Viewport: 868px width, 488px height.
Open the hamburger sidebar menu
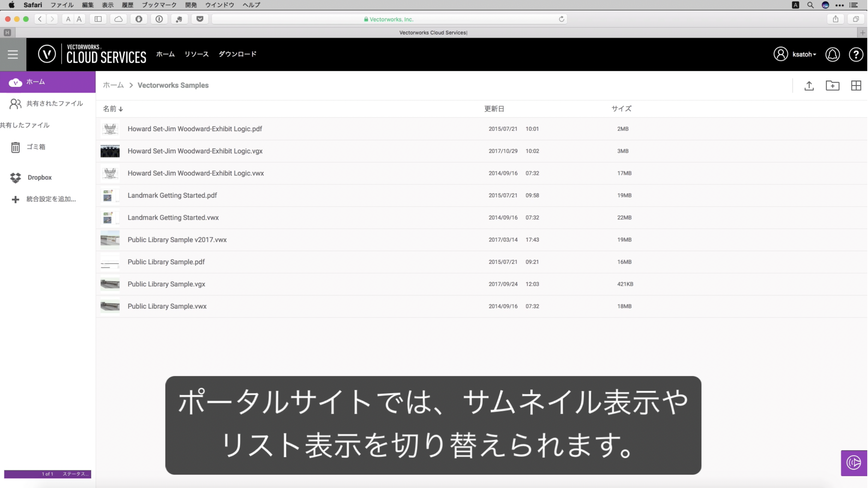point(13,54)
